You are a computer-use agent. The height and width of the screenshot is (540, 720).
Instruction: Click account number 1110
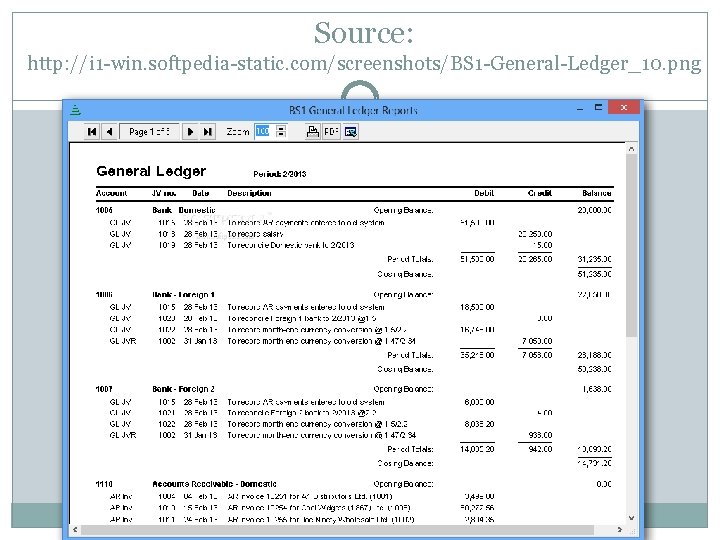point(104,484)
